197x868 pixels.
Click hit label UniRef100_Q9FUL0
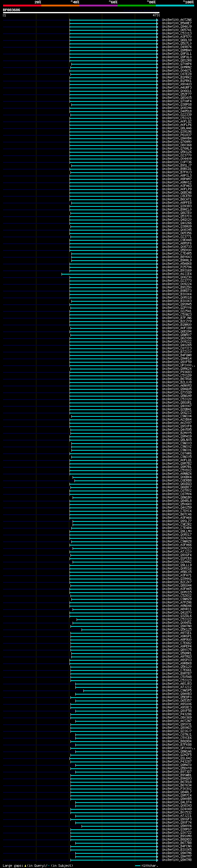click(176, 57)
